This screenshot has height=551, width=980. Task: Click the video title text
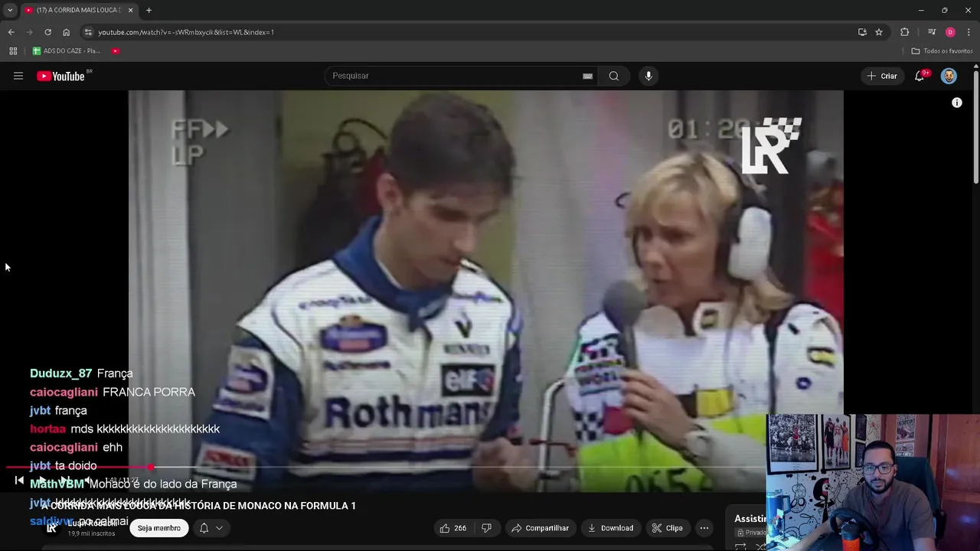click(198, 506)
